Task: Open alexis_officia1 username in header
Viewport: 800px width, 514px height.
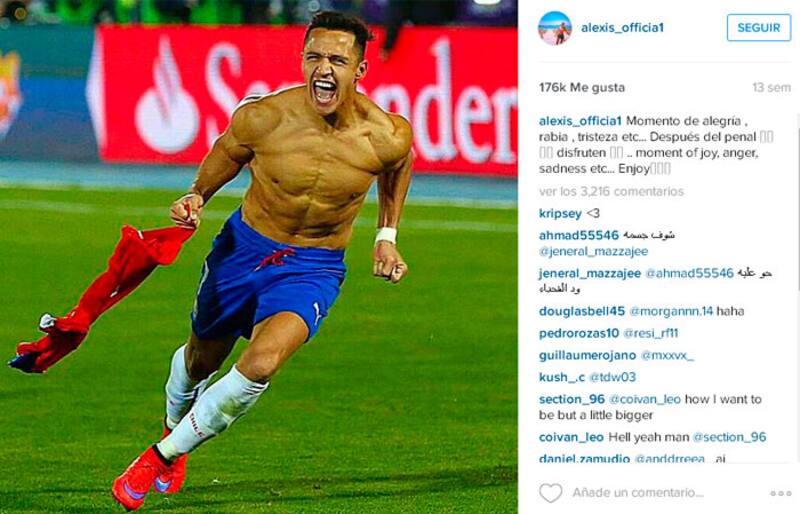Action: pos(622,28)
